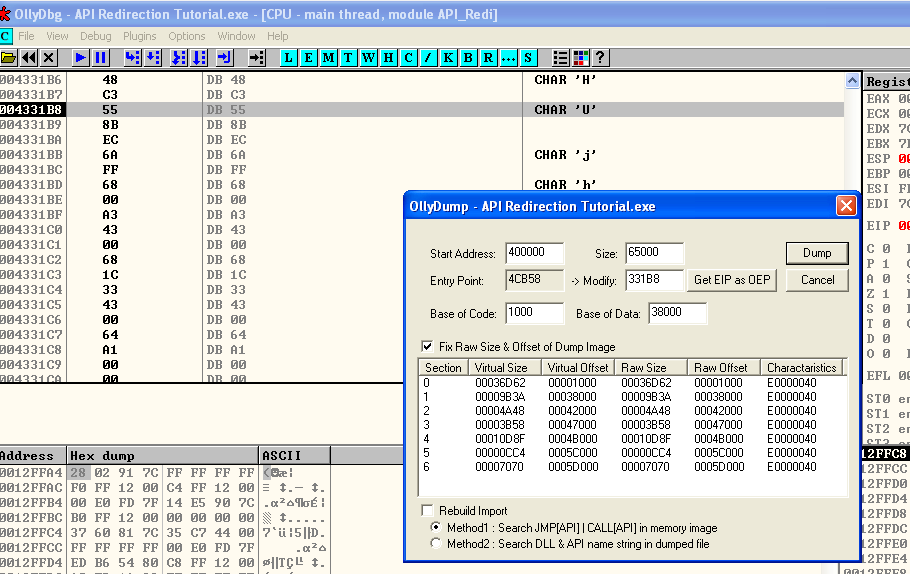This screenshot has height=574, width=910.
Task: Open the Options menu
Action: (x=186, y=36)
